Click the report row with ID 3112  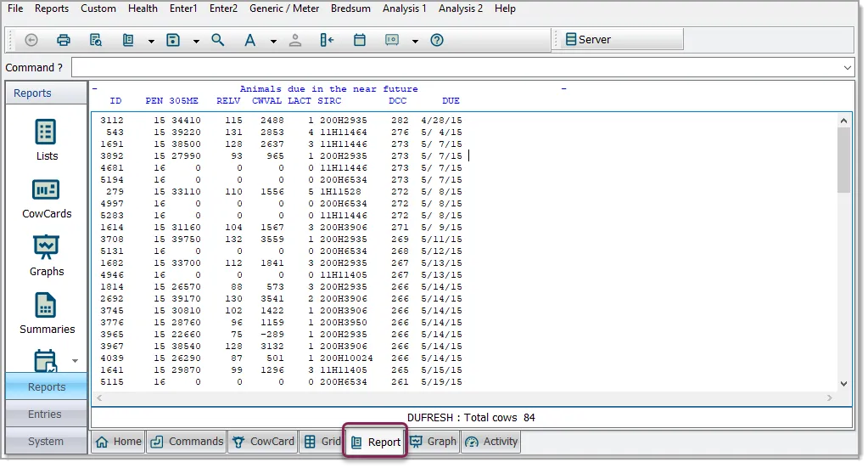(x=281, y=120)
